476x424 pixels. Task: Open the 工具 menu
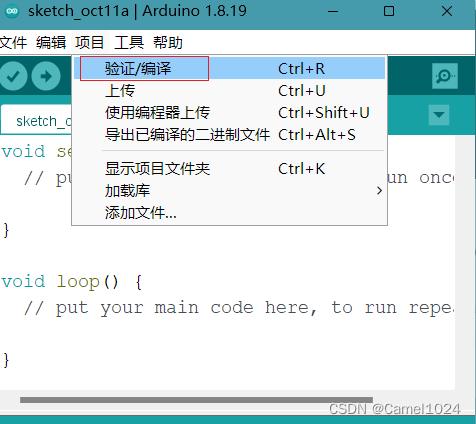pos(129,43)
